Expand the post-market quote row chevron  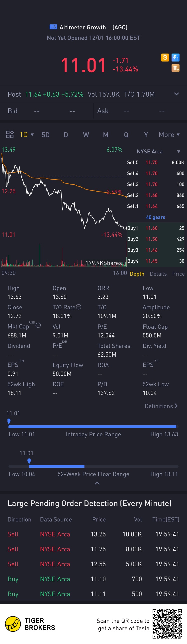[177, 94]
